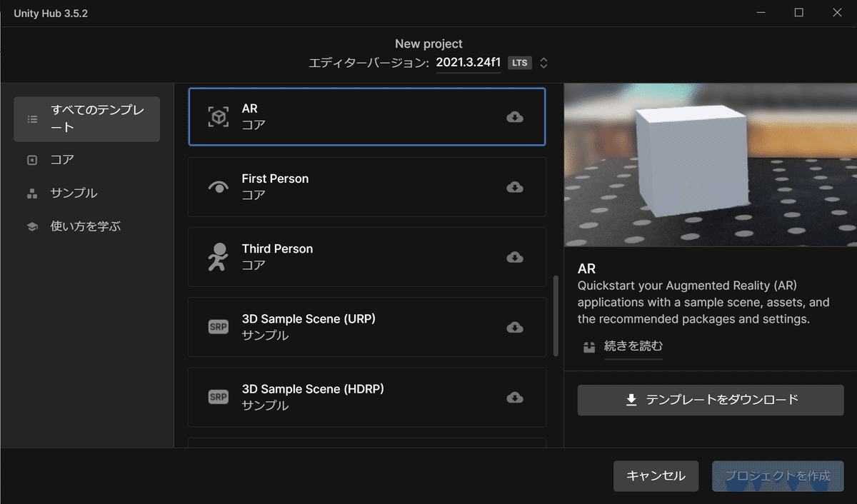This screenshot has width=857, height=504.
Task: Select 使い方を学ぶ in the sidebar
Action: [x=86, y=226]
